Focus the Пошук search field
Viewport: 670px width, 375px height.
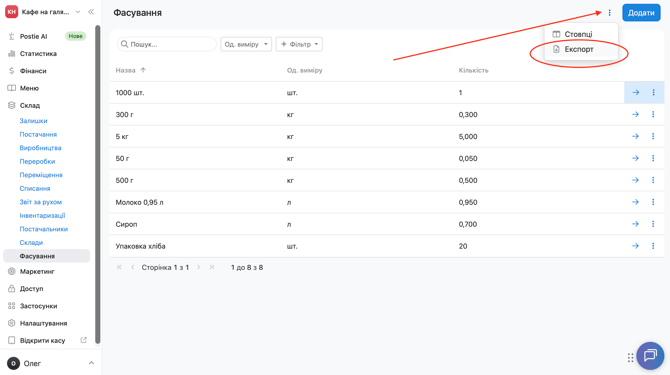(x=167, y=44)
